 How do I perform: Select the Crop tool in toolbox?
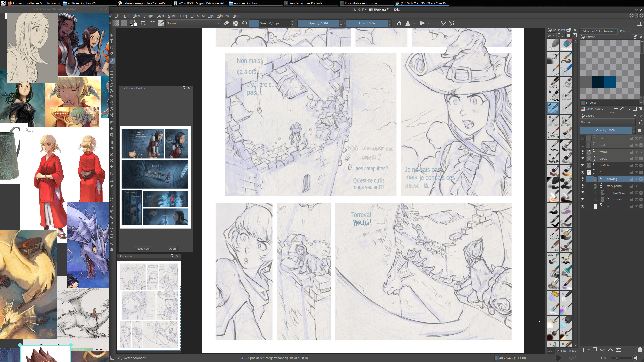point(112,135)
